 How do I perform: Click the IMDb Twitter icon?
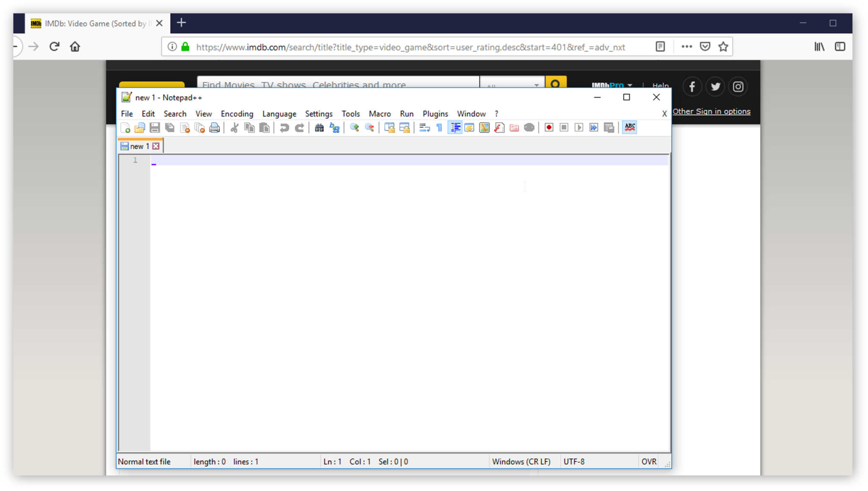point(715,86)
